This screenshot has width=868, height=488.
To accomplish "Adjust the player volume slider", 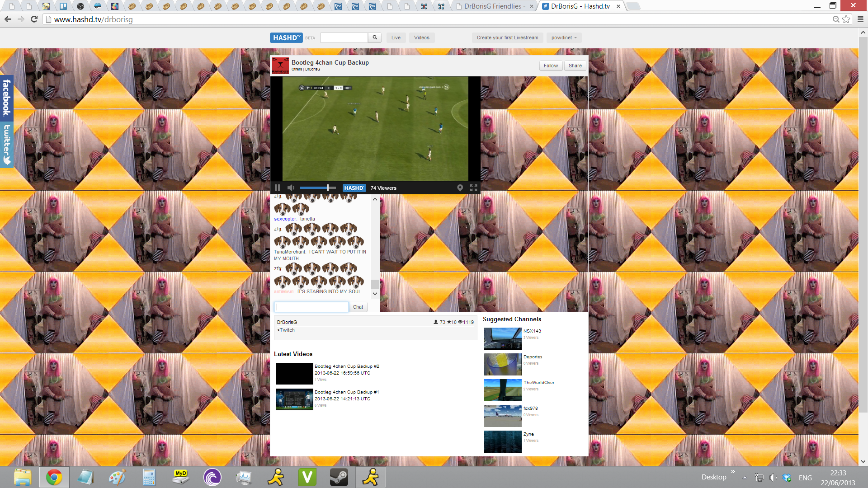I will tap(317, 188).
